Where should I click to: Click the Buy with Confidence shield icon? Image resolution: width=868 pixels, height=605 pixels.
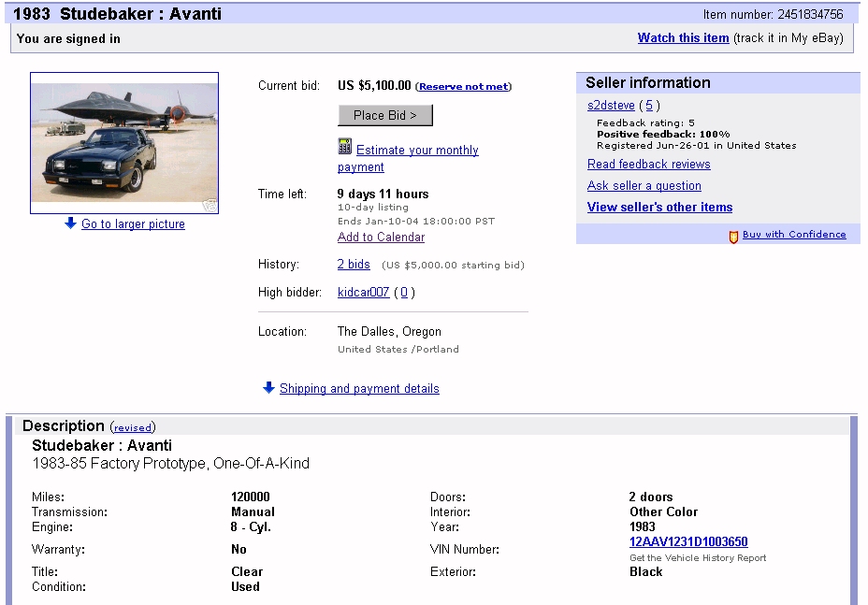click(733, 237)
